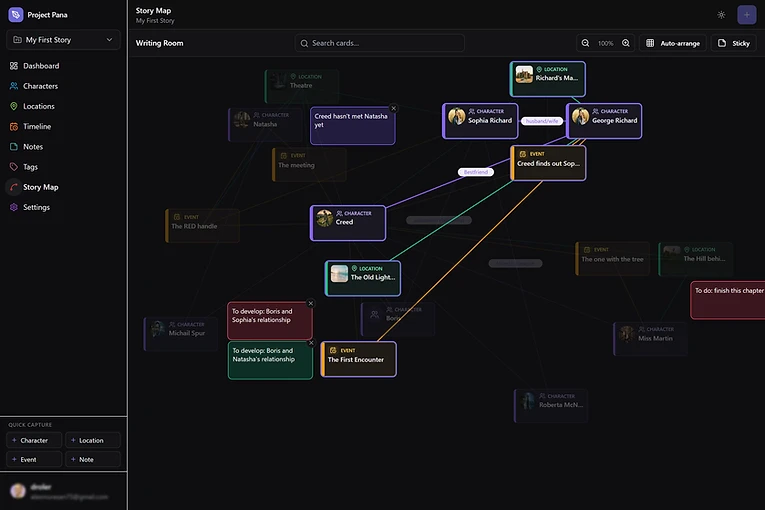
Task: Select The Old Light... location card
Action: click(x=362, y=278)
